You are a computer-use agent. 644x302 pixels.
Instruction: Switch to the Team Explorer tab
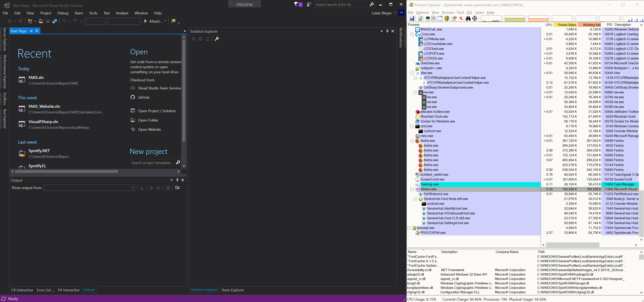(x=232, y=290)
